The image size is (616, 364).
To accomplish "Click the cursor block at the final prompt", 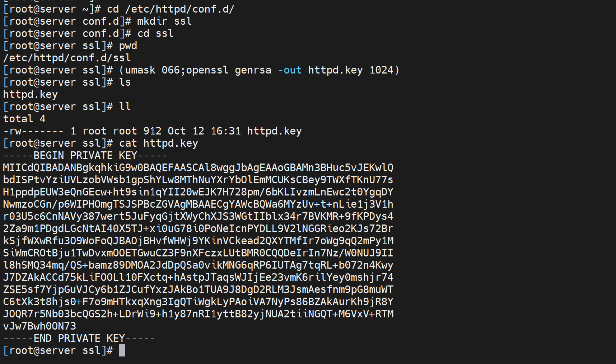I will [x=122, y=350].
